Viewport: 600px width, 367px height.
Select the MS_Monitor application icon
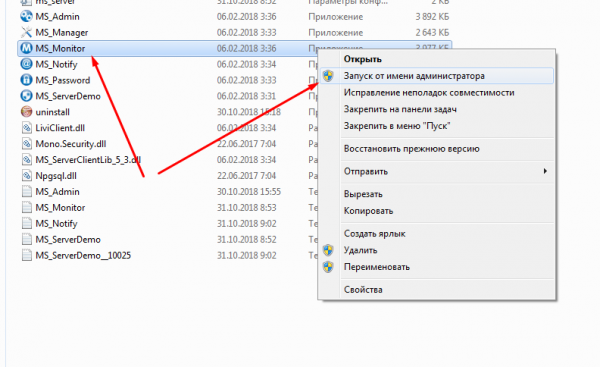point(26,48)
